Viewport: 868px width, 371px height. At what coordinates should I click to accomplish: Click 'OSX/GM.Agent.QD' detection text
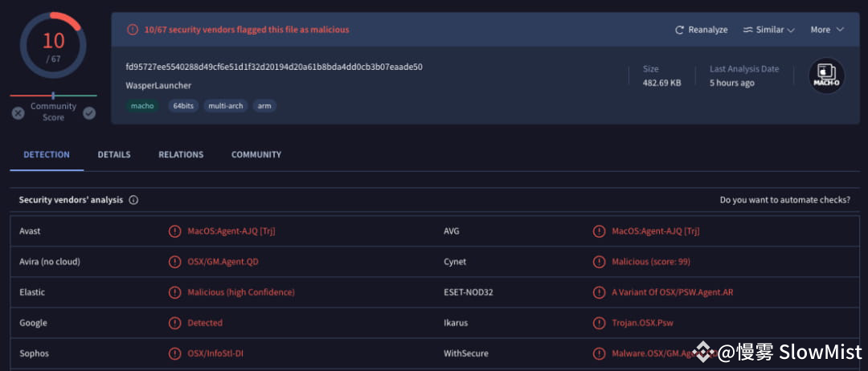[x=223, y=262]
